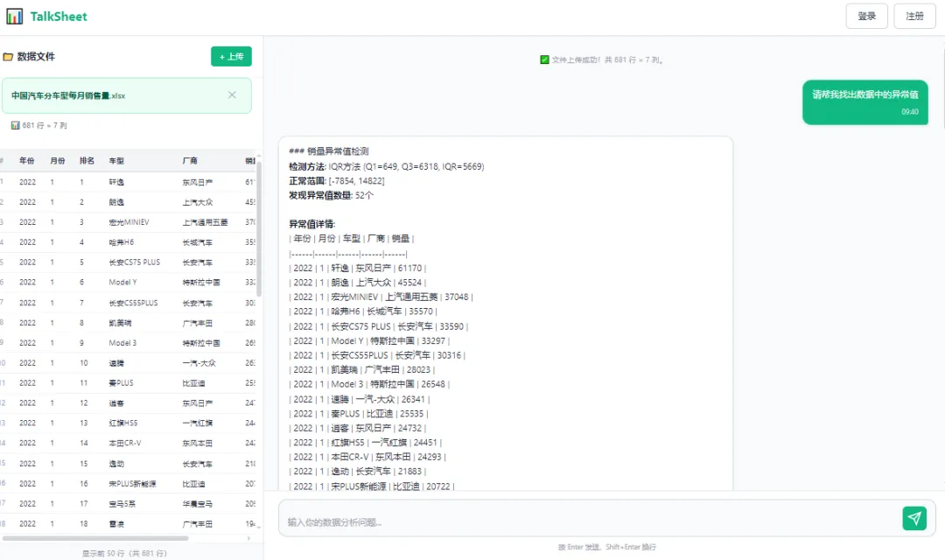Click the 年份 column header

point(26,161)
